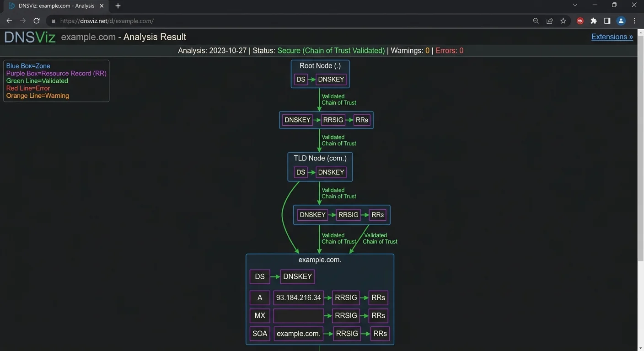The width and height of the screenshot is (644, 351).
Task: Click the DNSKEY record in Root Node
Action: [331, 80]
